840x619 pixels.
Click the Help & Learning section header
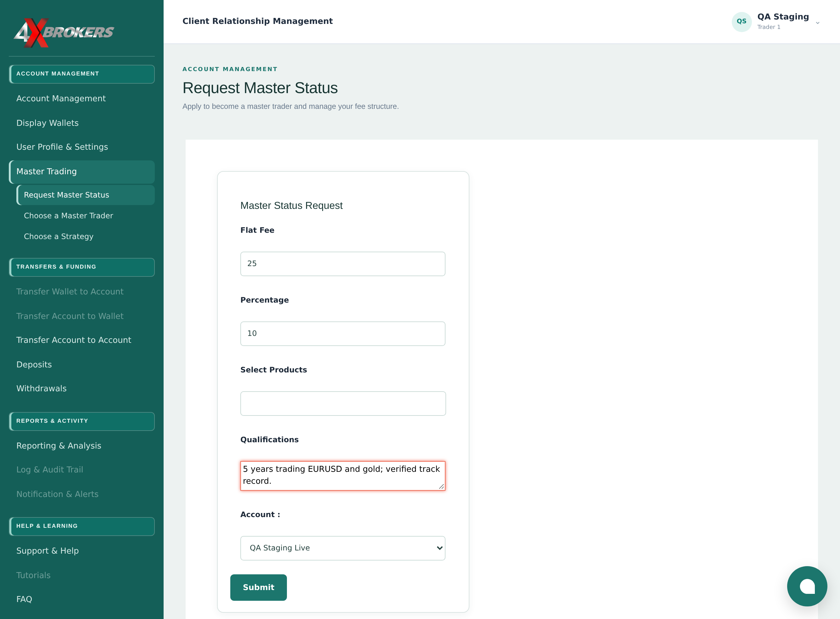[x=82, y=526]
